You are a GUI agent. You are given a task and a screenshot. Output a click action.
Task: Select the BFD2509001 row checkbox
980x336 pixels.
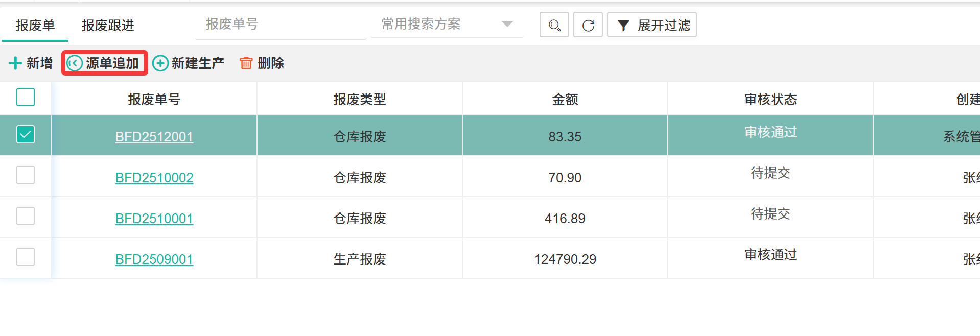(26, 257)
